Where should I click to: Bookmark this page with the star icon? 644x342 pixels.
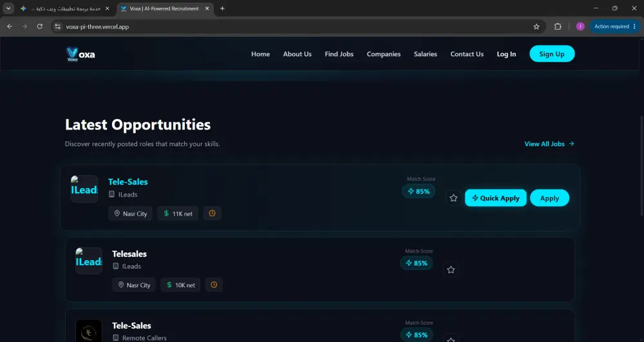coord(536,26)
